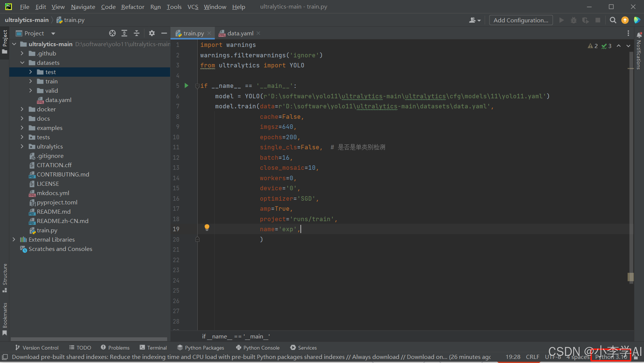Expand the ultralytics folder

point(22,146)
